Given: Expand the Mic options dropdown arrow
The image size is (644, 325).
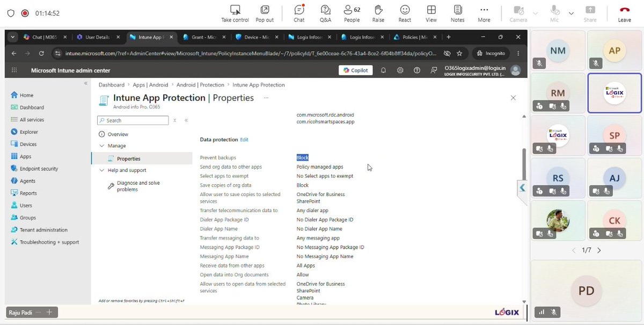Looking at the screenshot, I should click(571, 13).
